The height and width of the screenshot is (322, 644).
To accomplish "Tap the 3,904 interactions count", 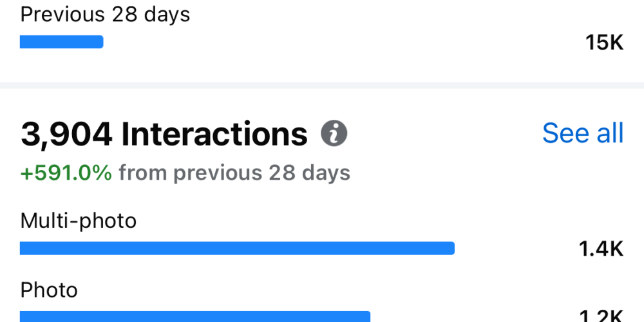I will 66,134.
